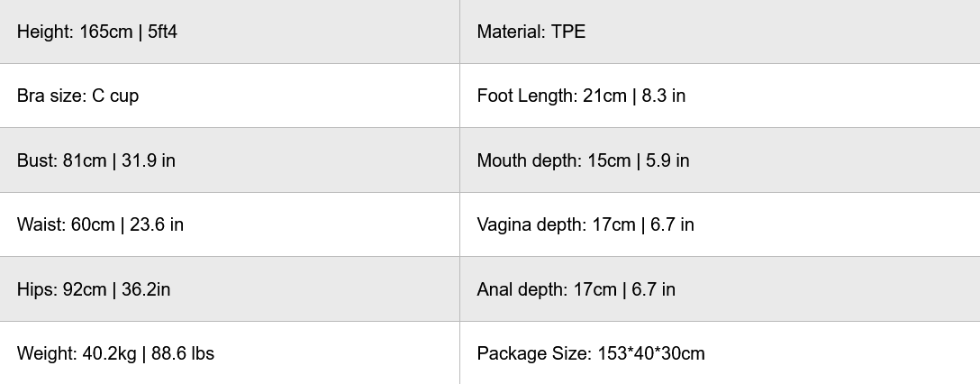Click the '36.2in' hips value

click(x=147, y=289)
